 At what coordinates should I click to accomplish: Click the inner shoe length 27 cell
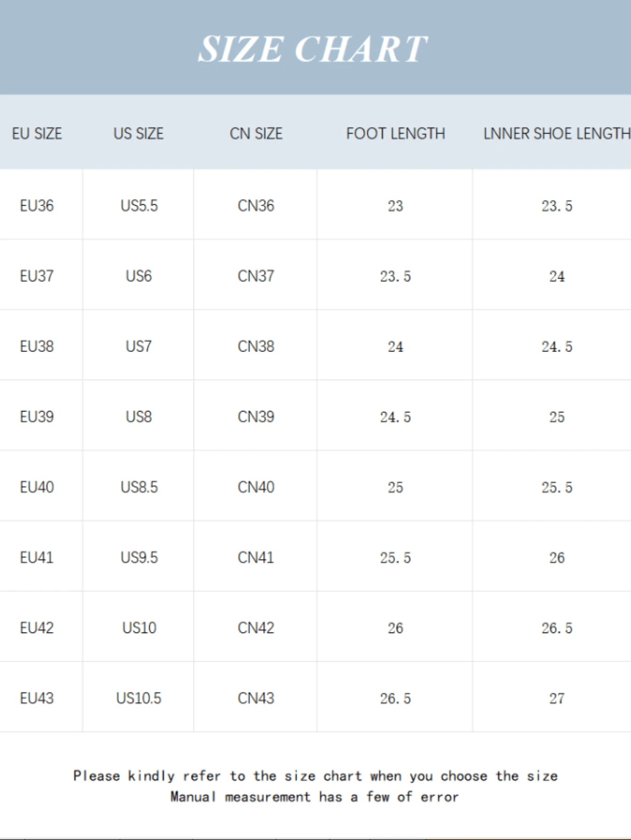(x=557, y=698)
